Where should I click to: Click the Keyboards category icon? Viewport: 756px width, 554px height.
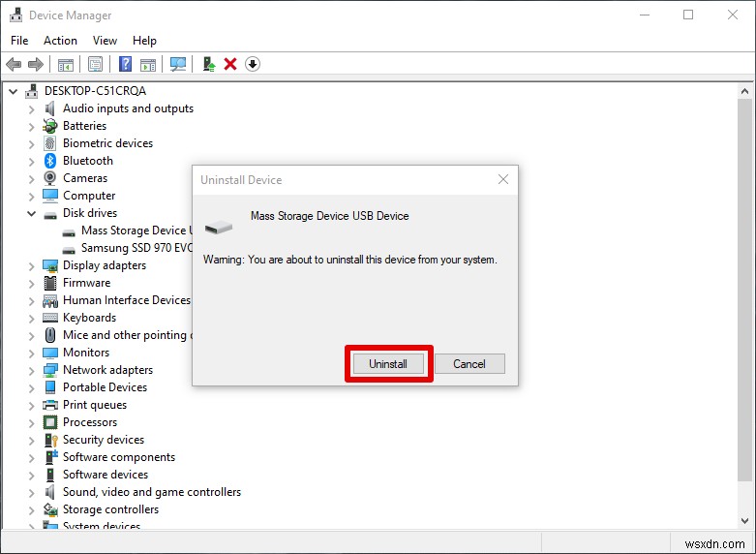(x=50, y=318)
